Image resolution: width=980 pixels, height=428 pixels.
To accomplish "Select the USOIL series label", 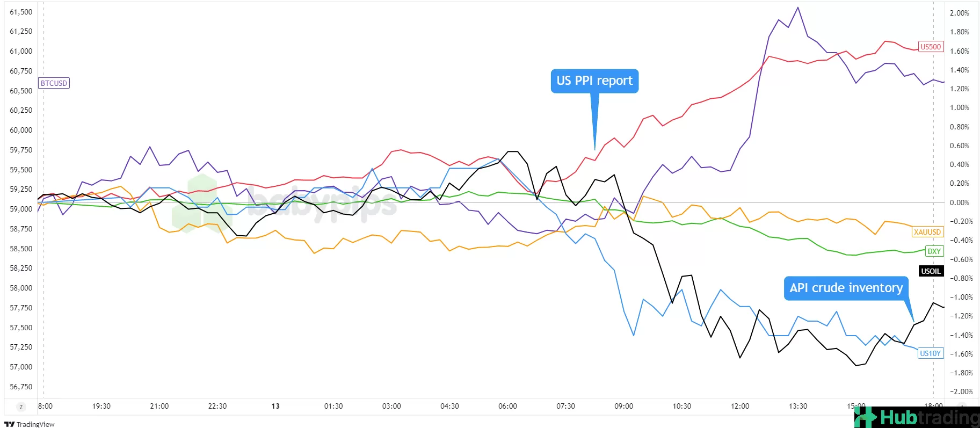I will pos(931,271).
